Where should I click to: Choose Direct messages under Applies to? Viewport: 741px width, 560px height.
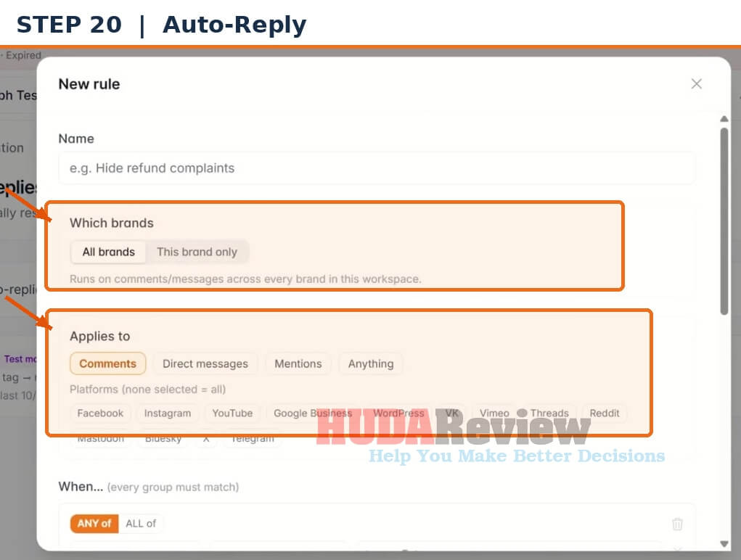click(x=205, y=363)
